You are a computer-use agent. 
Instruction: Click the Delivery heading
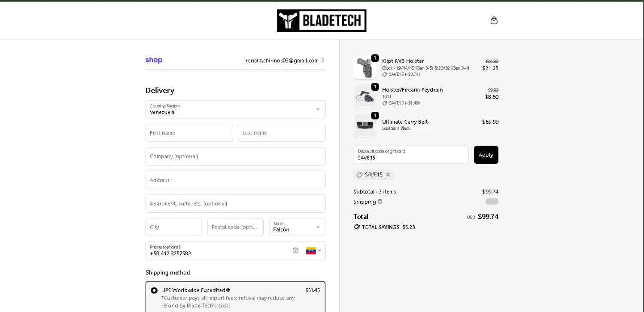[x=160, y=90]
